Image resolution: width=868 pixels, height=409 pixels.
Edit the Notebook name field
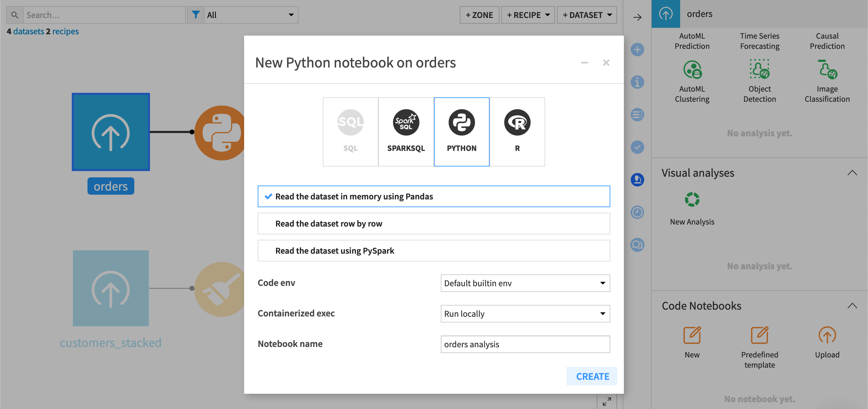point(525,344)
